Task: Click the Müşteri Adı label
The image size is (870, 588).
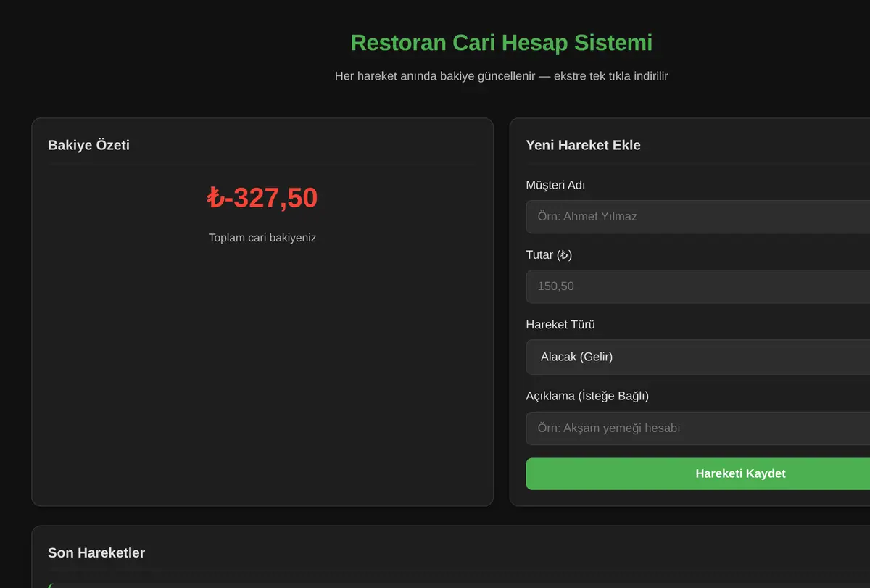Action: point(555,185)
